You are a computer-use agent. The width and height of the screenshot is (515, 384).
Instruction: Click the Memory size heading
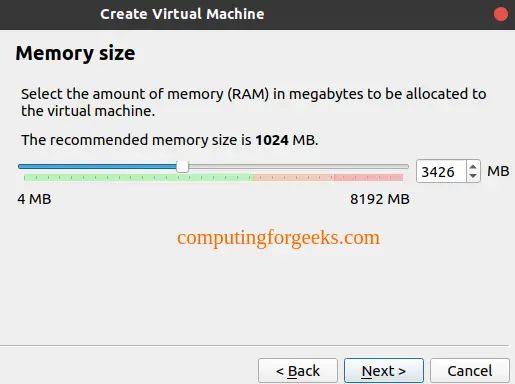point(75,53)
